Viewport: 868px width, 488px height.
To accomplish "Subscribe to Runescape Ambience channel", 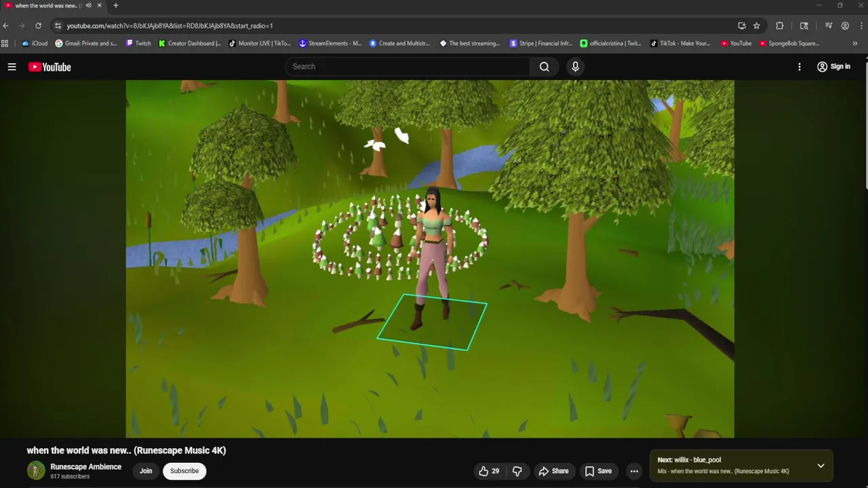I will click(x=184, y=471).
